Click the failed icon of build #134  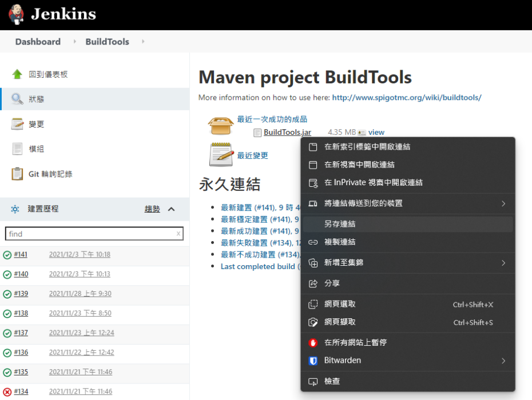pyautogui.click(x=7, y=392)
